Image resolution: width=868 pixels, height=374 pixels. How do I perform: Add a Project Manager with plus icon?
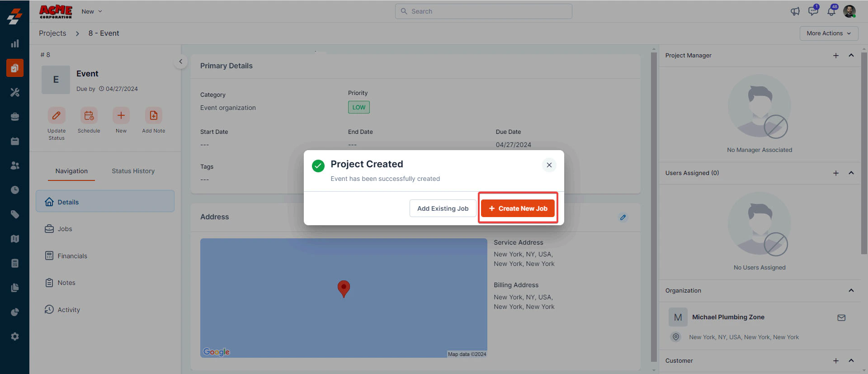coord(836,56)
